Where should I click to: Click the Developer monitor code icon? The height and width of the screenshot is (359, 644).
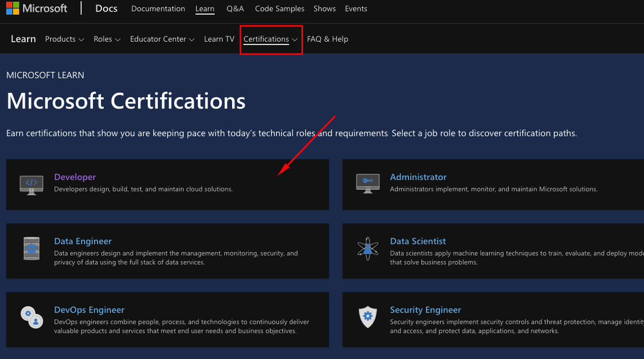click(x=32, y=185)
